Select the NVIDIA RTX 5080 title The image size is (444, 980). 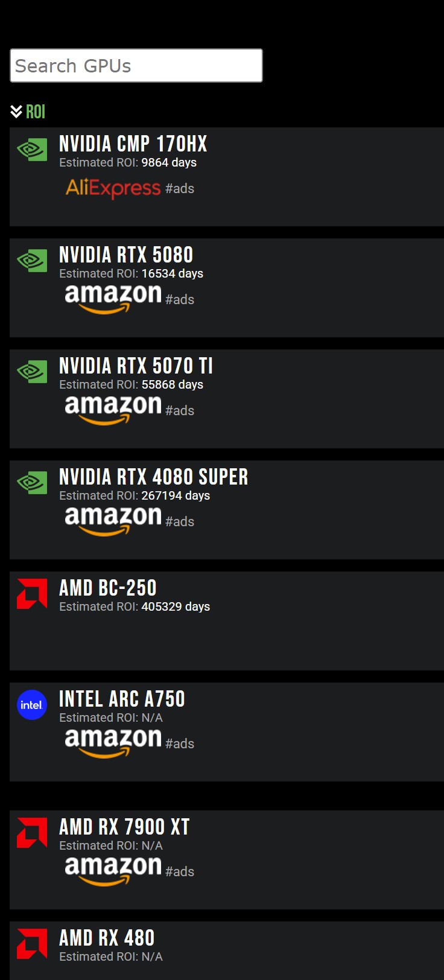coord(126,255)
